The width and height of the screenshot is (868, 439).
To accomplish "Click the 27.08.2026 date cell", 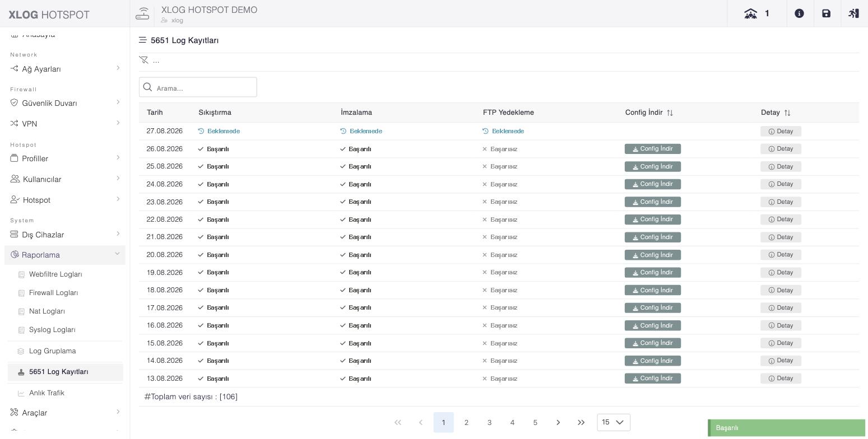I will pos(165,131).
